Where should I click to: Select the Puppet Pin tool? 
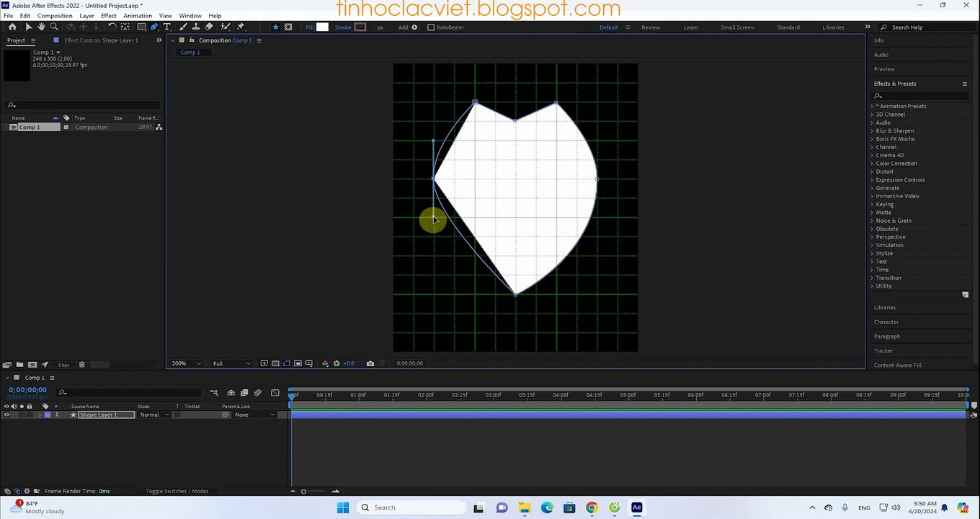(241, 27)
